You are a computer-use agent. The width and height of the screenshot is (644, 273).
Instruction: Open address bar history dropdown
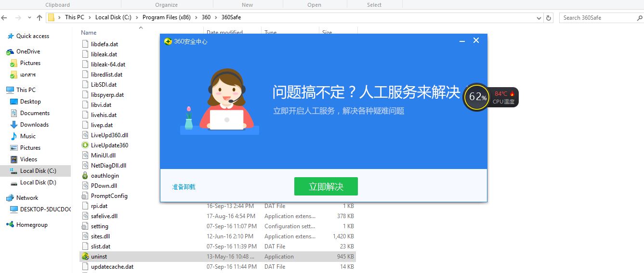[539, 18]
